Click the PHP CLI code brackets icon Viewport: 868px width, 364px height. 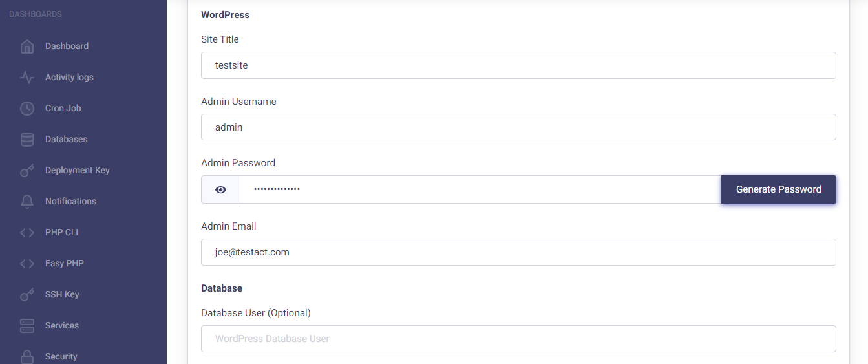(x=27, y=233)
